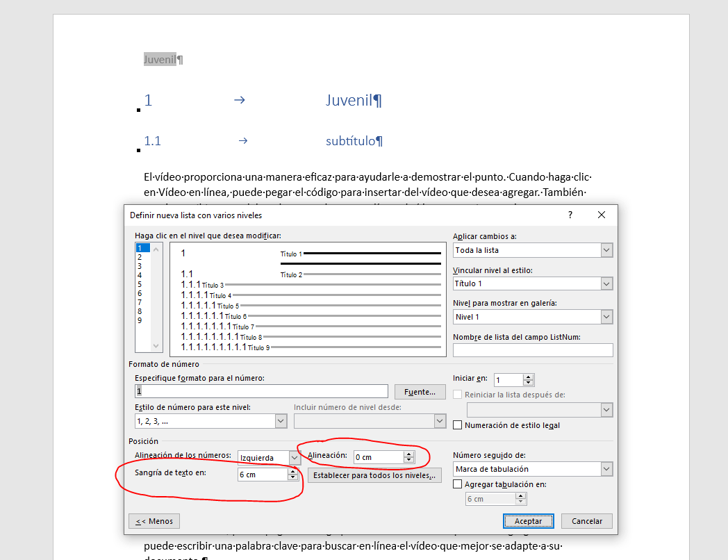Click the help question mark in dialog title

570,215
